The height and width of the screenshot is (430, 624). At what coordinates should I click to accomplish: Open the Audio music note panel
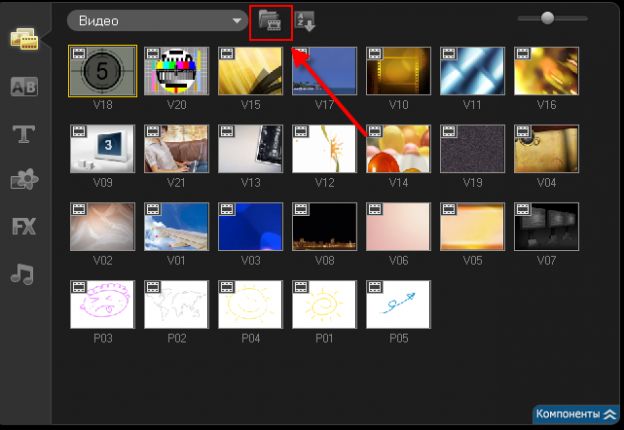pyautogui.click(x=22, y=274)
